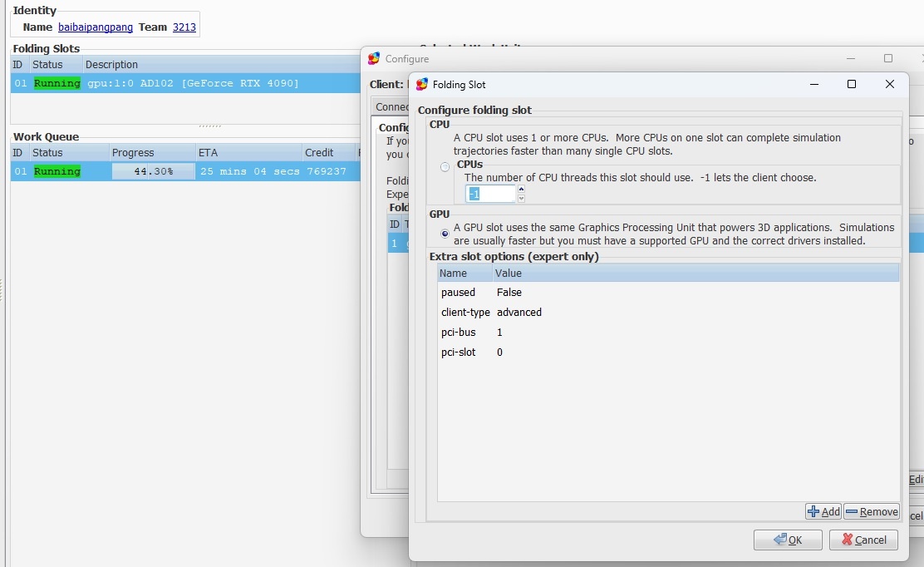The height and width of the screenshot is (567, 924).
Task: Click the work queue 44.30% progress bar
Action: pos(153,171)
